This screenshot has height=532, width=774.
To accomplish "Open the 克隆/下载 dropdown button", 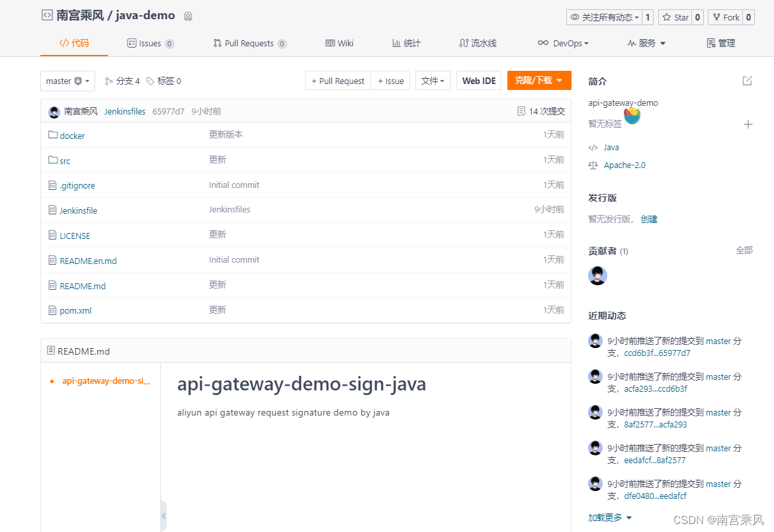I will click(539, 81).
